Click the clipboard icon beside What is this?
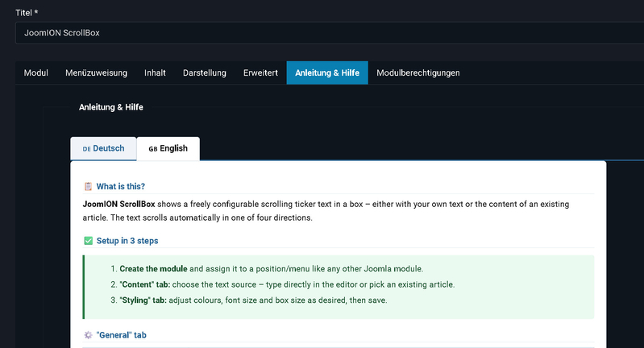The width and height of the screenshot is (644, 348). 88,187
